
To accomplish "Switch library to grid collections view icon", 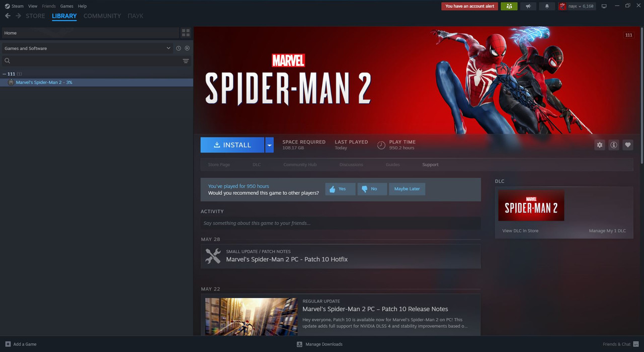I will coord(186,33).
